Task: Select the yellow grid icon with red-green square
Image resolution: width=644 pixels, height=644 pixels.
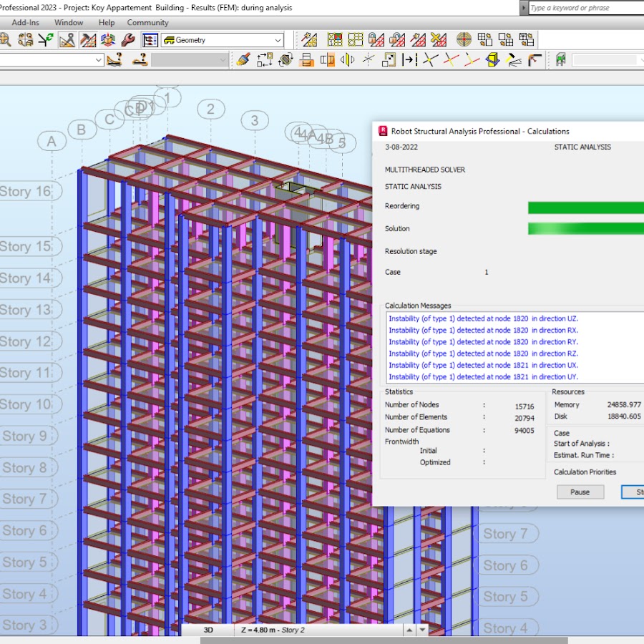Action: click(x=335, y=40)
